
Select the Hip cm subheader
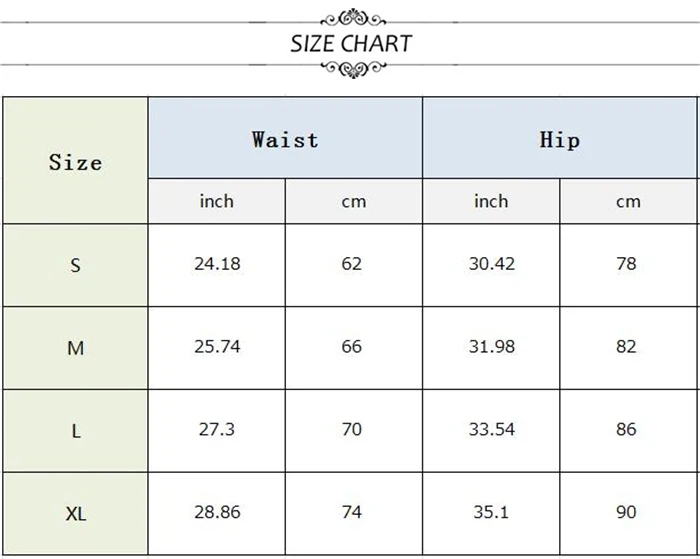[628, 201]
